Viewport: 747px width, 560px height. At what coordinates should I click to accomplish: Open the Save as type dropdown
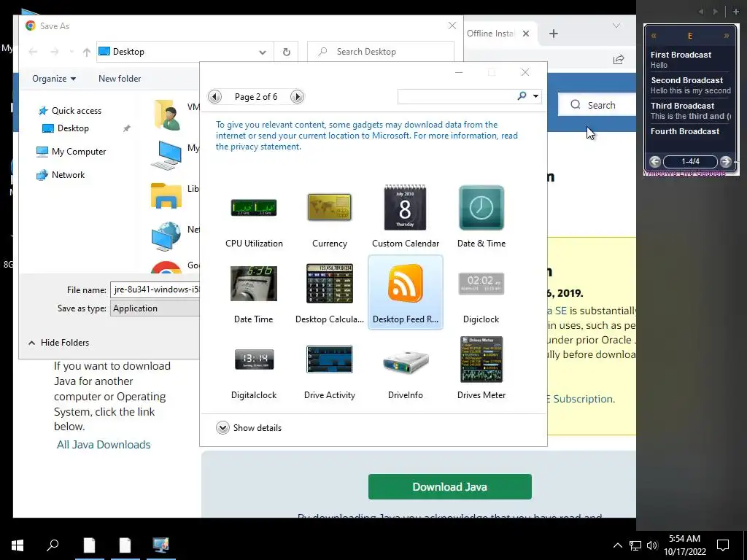coord(155,308)
